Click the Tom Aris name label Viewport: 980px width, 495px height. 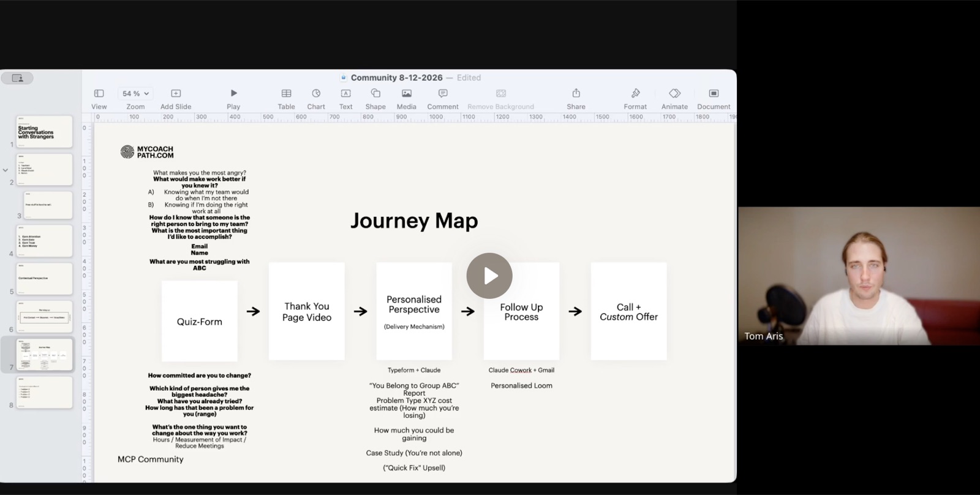point(764,336)
